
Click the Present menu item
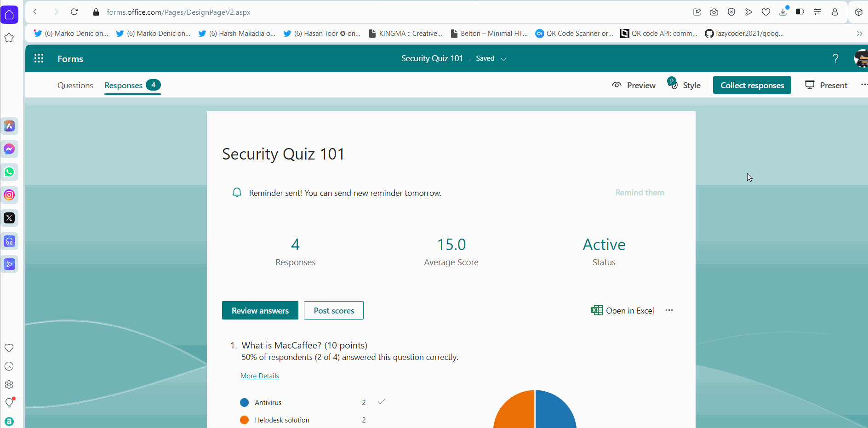(x=826, y=86)
